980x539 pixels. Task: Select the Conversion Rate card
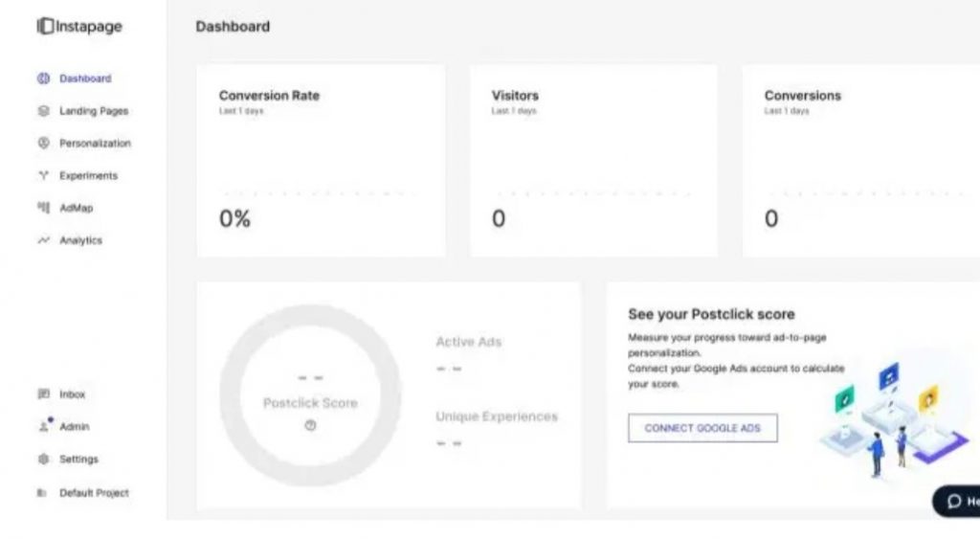click(321, 161)
